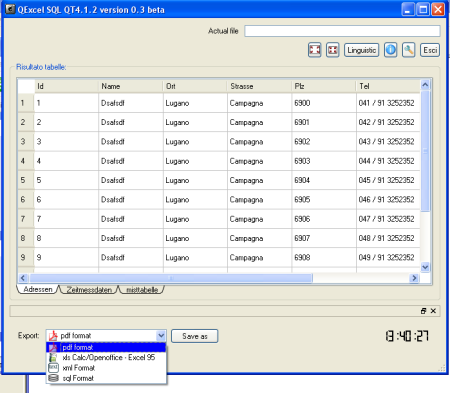Click the database icon beside sql Format

53,378
